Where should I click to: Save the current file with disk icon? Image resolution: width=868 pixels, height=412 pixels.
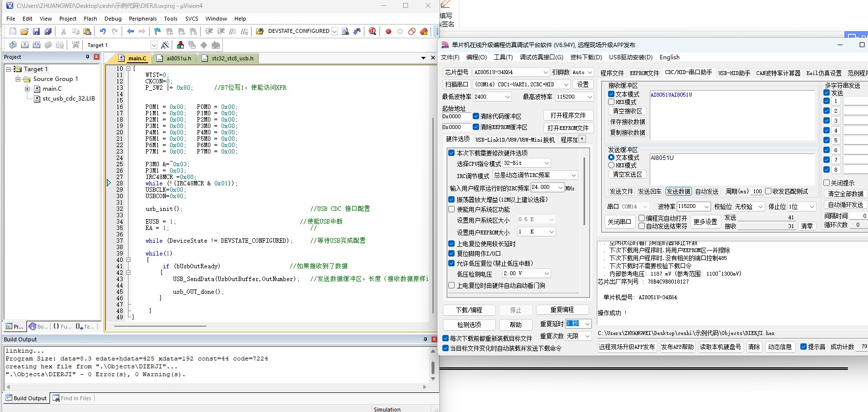tap(36, 31)
